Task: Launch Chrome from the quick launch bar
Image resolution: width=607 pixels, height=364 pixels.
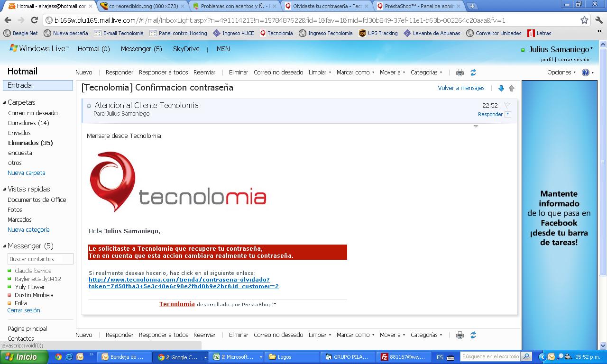Action: click(58, 357)
